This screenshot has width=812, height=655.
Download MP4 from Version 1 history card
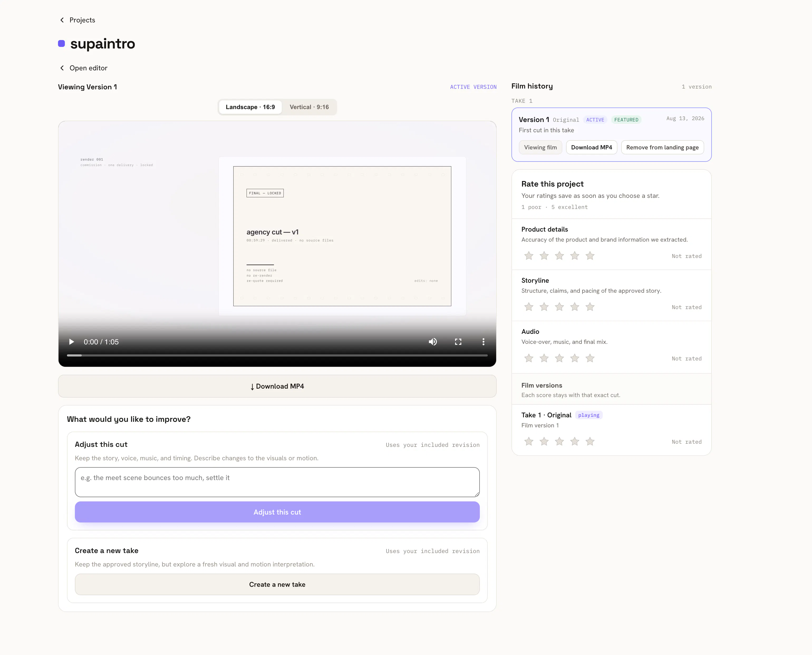tap(592, 148)
